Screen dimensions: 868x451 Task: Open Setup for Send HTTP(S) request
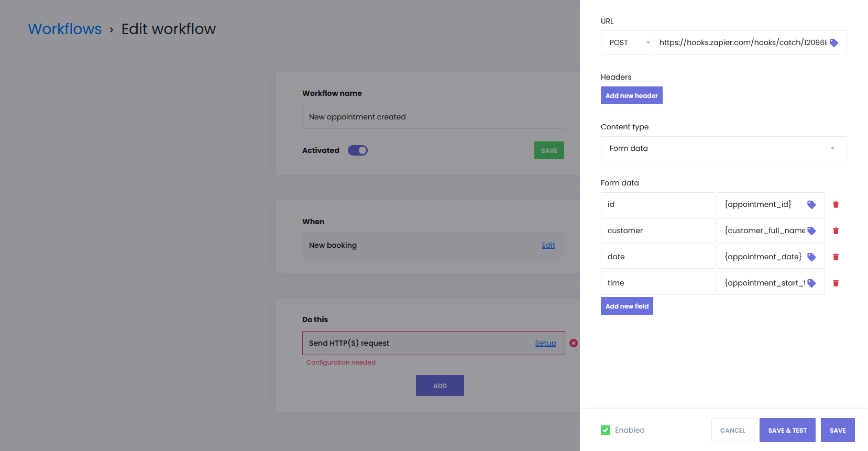[545, 343]
